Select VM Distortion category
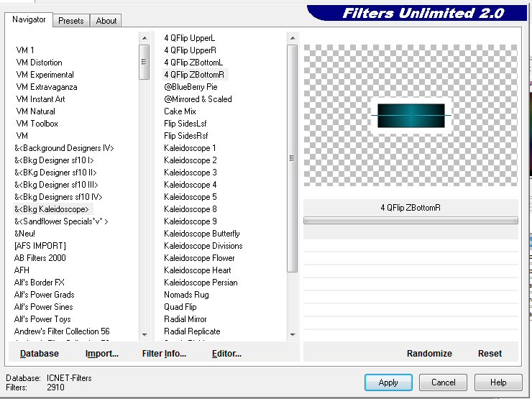The image size is (532, 399). (x=39, y=63)
